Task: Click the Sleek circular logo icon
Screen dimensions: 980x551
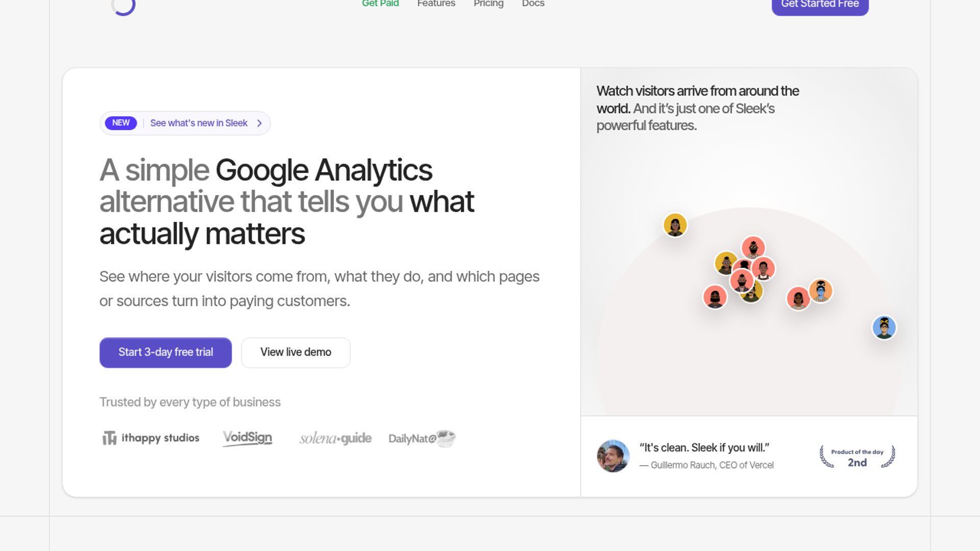Action: (123, 6)
